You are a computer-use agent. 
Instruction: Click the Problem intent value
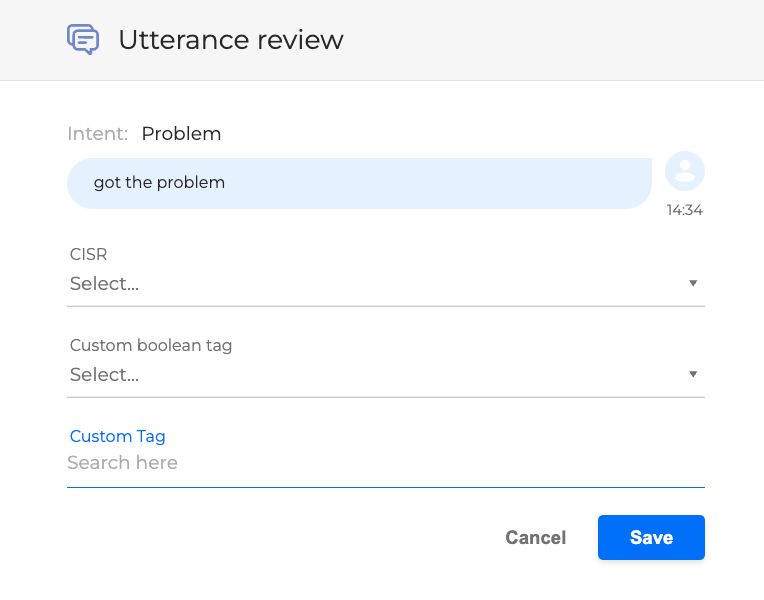click(x=181, y=134)
